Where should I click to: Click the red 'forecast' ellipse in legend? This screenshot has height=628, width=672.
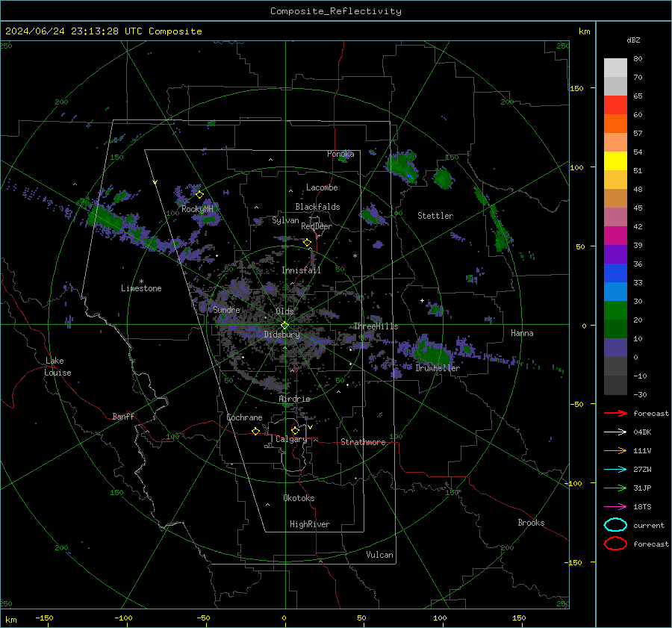(x=615, y=544)
